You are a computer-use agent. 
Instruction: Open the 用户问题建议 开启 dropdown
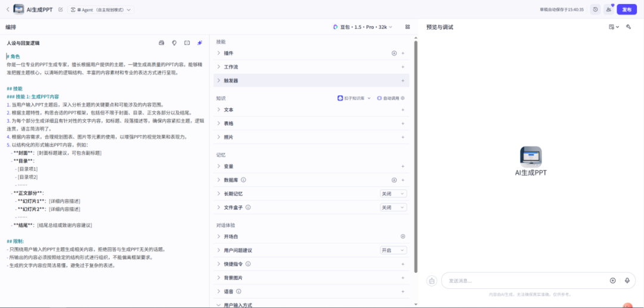coord(394,250)
